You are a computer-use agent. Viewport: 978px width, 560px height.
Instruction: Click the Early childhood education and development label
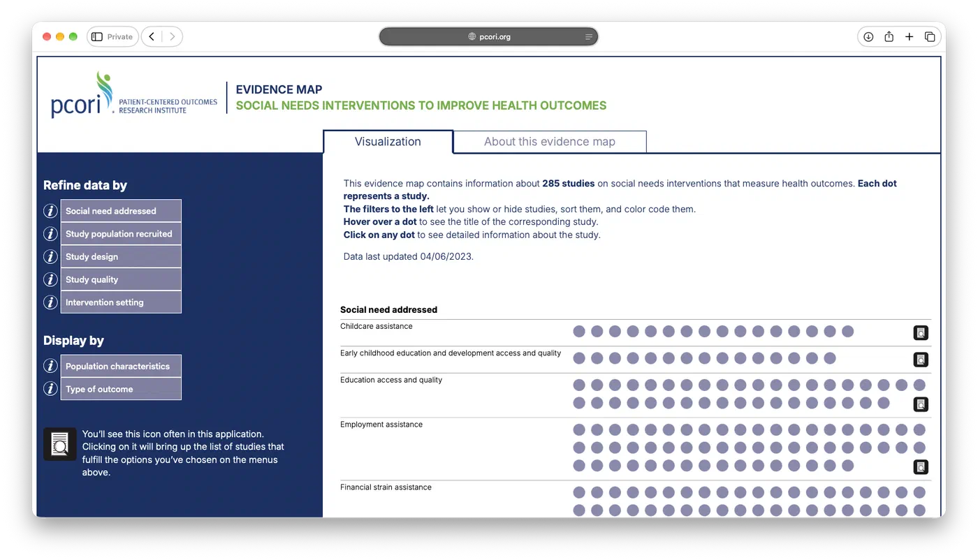[451, 353]
